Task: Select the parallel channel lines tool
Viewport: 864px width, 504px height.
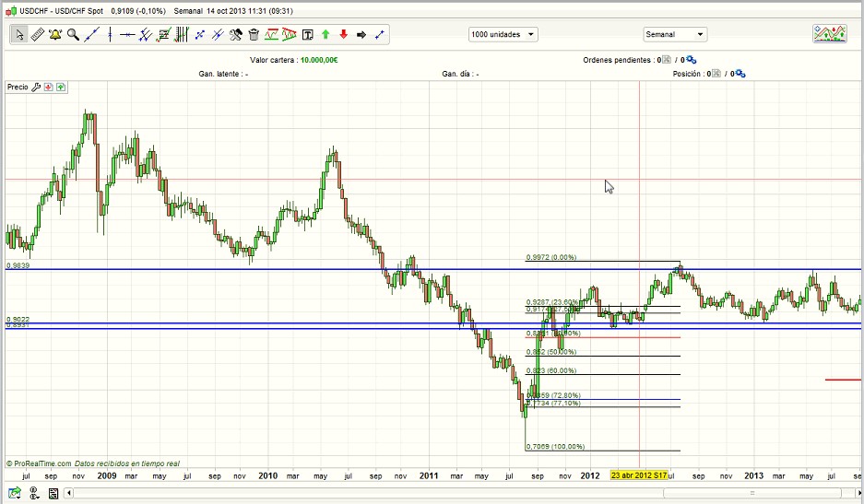Action: [x=146, y=35]
